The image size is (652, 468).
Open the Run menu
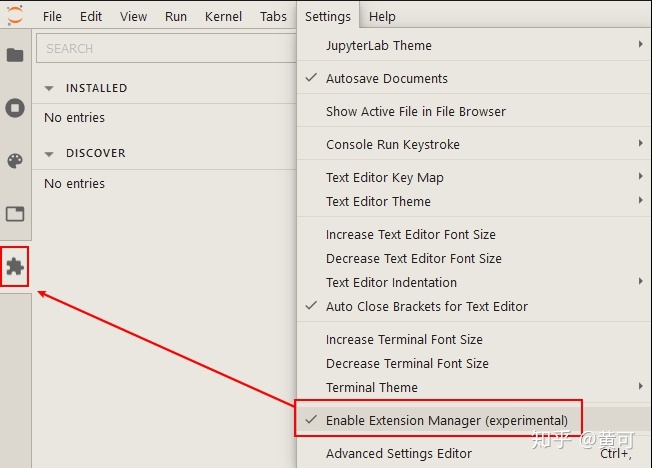175,16
